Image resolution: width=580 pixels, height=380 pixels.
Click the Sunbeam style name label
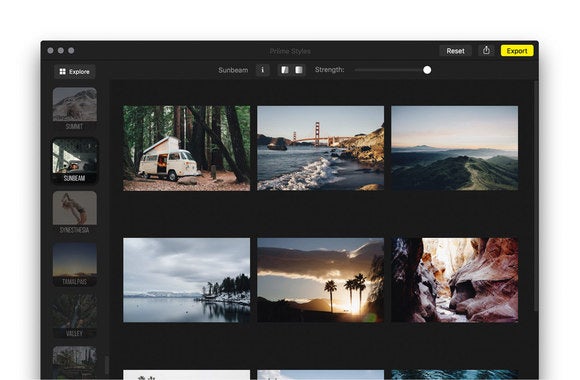click(x=233, y=70)
